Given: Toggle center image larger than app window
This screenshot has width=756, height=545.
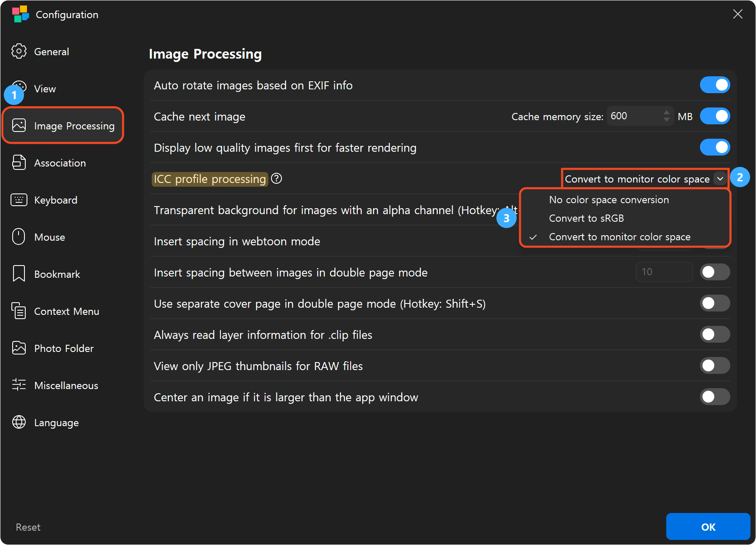Looking at the screenshot, I should 715,397.
